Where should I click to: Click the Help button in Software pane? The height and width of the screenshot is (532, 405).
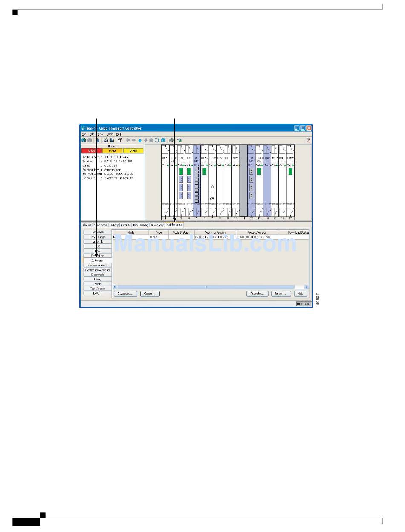tap(301, 294)
